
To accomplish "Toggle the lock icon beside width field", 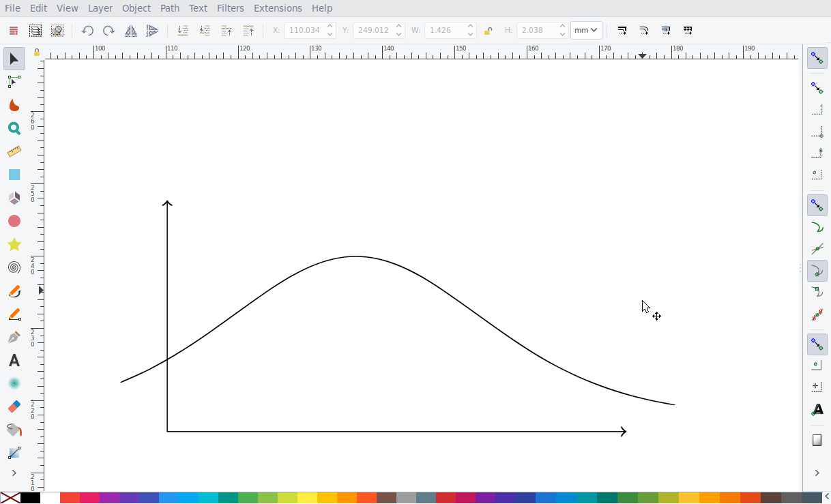I will click(x=490, y=30).
